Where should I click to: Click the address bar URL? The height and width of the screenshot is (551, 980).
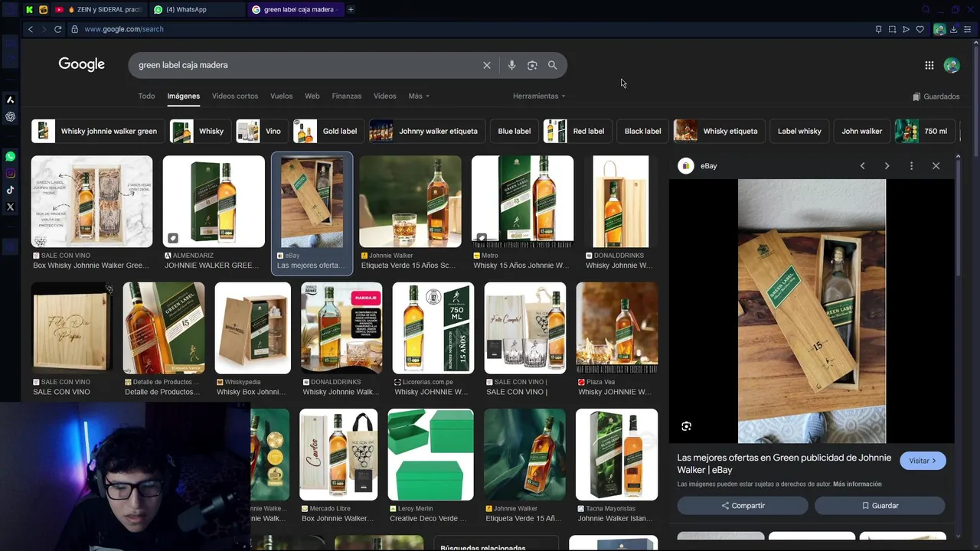pos(124,29)
